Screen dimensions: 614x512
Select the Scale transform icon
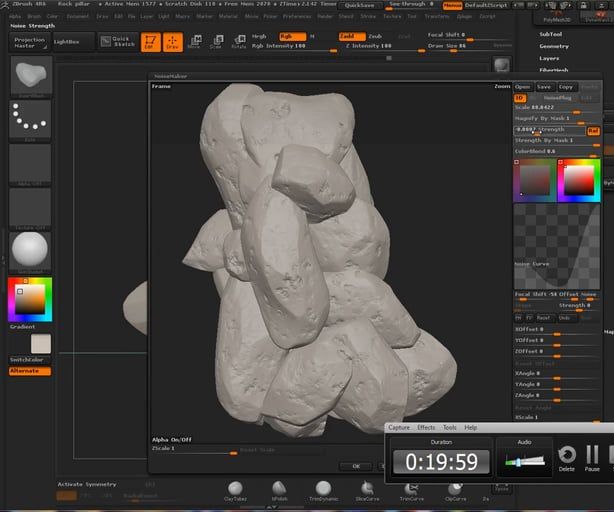[x=216, y=41]
